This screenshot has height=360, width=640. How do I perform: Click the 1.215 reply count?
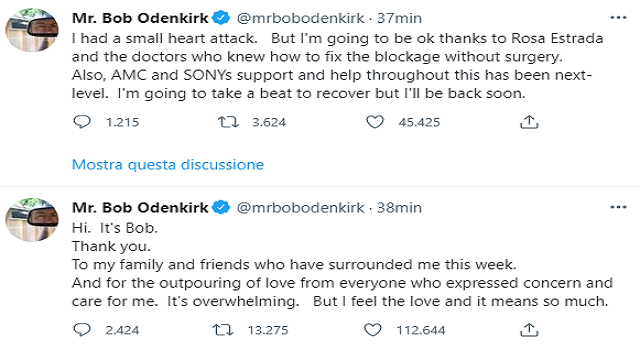click(122, 122)
